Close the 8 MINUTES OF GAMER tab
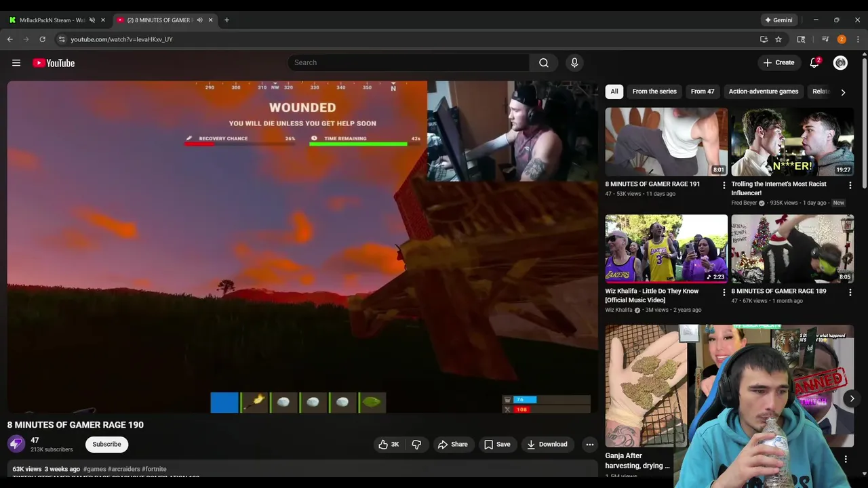The image size is (868, 488). pos(210,20)
